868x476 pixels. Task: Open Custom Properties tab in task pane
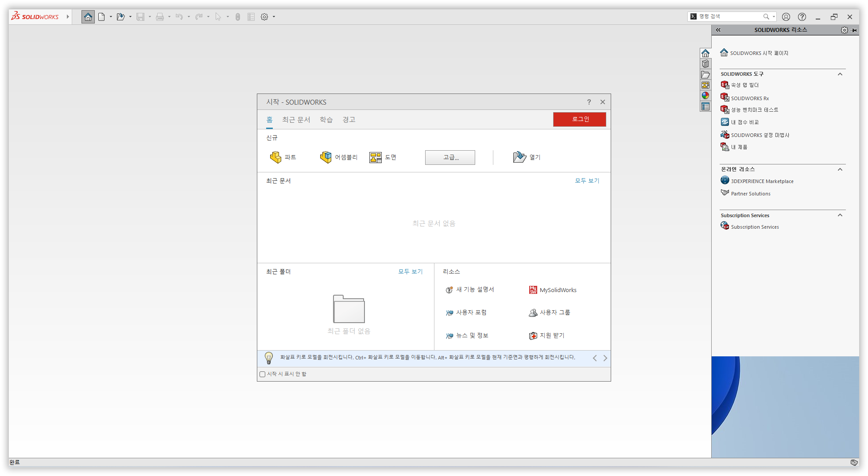pos(705,106)
